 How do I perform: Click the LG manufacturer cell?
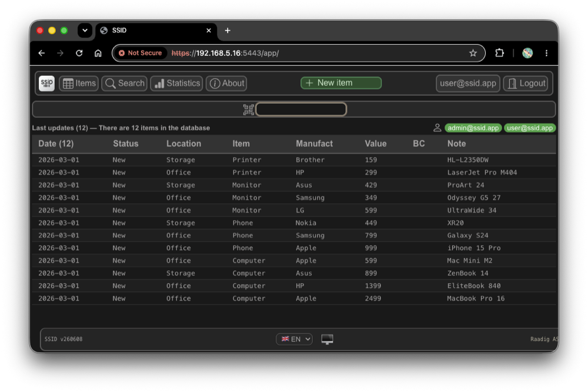tap(300, 210)
